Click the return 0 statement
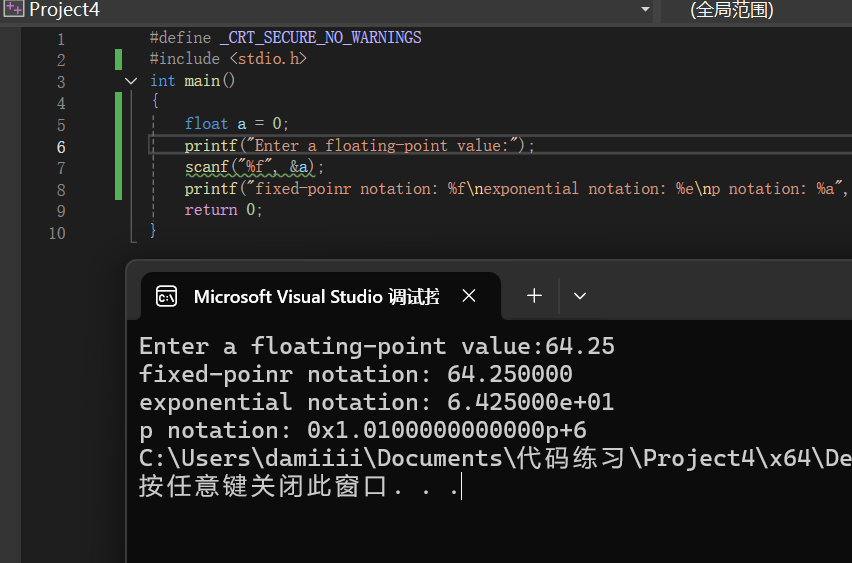Viewport: 852px width, 563px height. pyautogui.click(x=223, y=210)
